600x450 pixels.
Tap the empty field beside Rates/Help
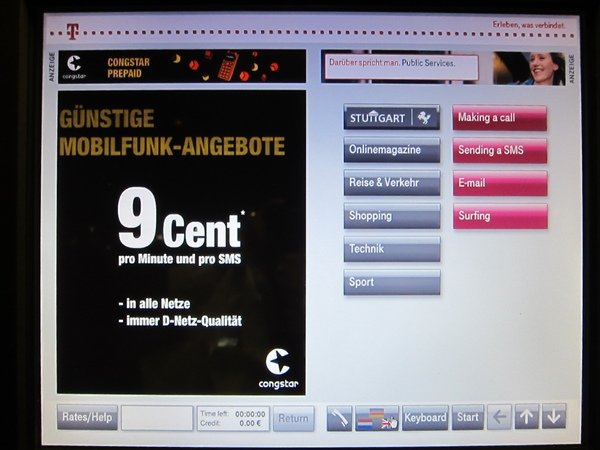click(x=157, y=418)
